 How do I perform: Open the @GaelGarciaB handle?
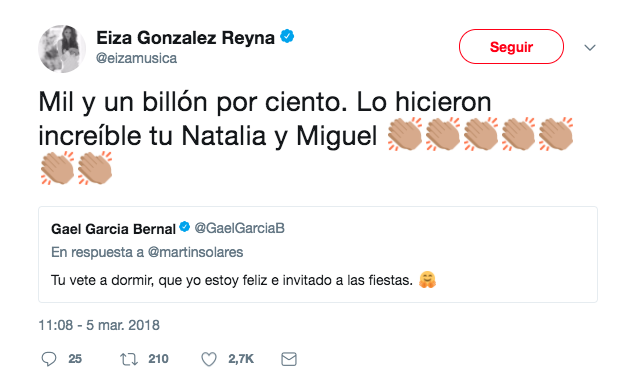240,228
